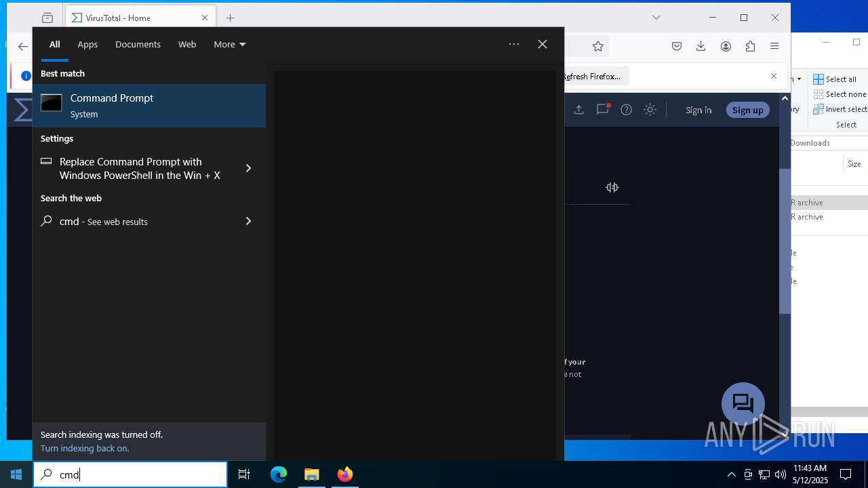This screenshot has width=868, height=488.
Task: Open Firefox account icon
Action: click(726, 46)
